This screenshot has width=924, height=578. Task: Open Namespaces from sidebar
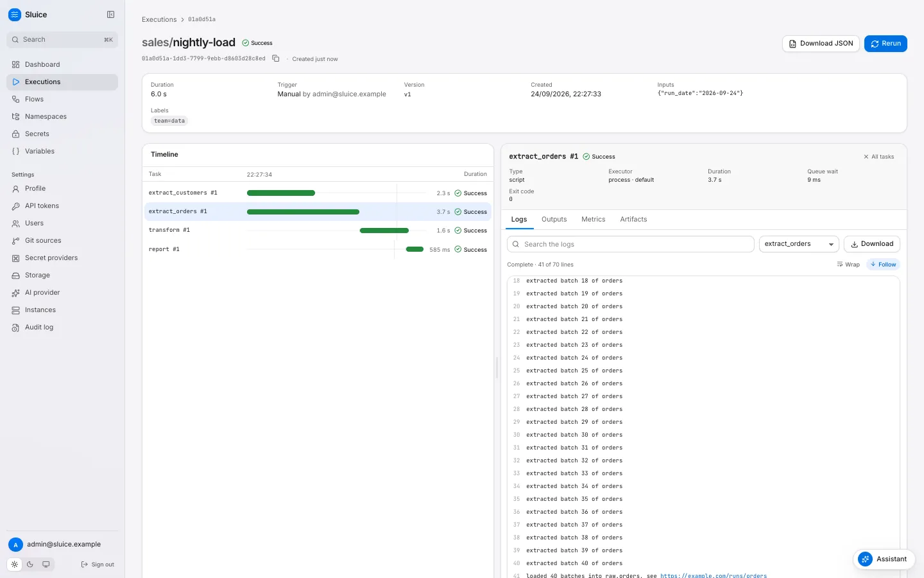click(x=62, y=116)
